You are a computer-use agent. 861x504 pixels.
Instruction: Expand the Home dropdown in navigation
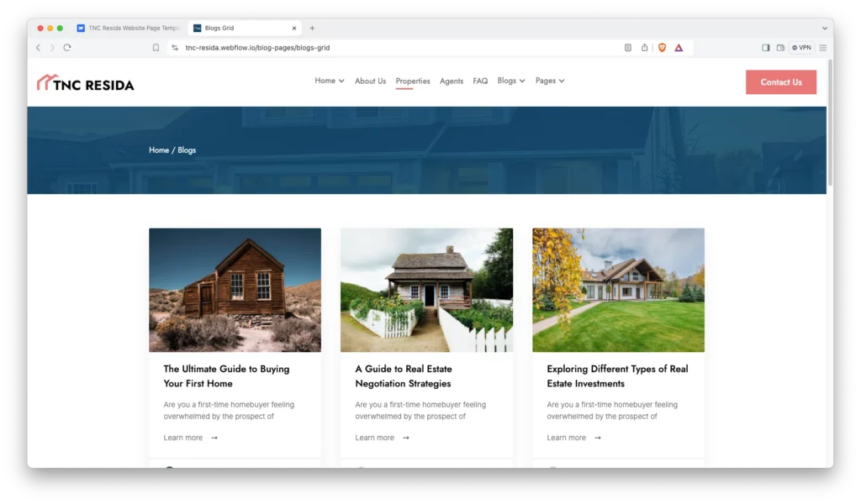[330, 81]
